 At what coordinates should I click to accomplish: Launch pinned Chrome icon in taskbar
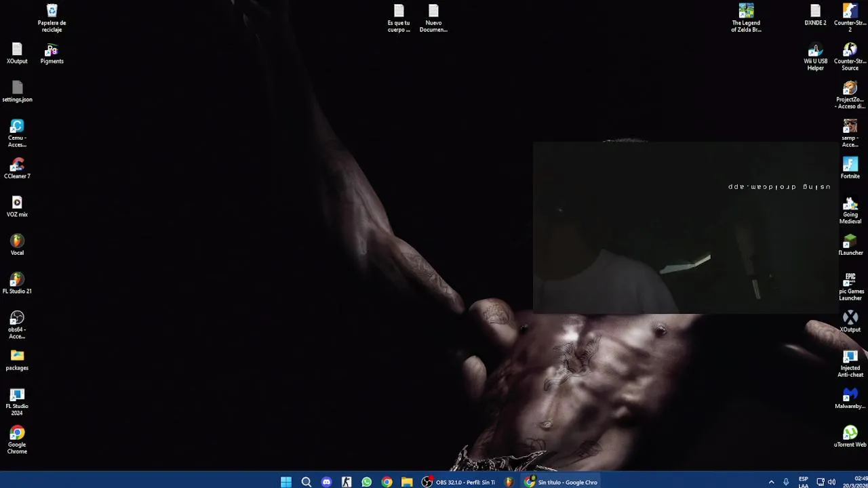387,482
